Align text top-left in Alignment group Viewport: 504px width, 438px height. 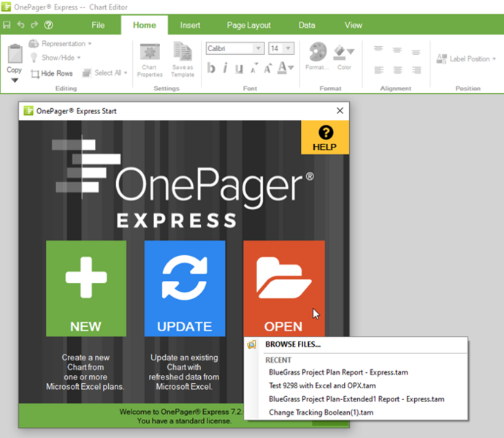378,48
